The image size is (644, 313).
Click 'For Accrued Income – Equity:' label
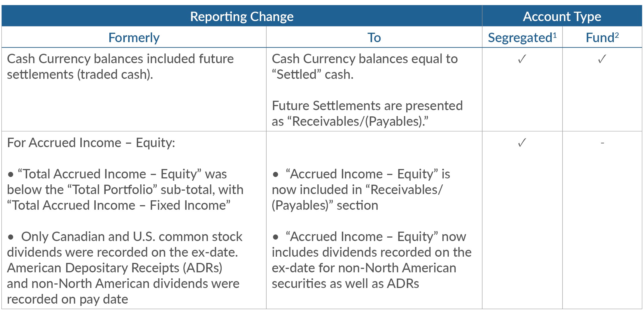91,143
